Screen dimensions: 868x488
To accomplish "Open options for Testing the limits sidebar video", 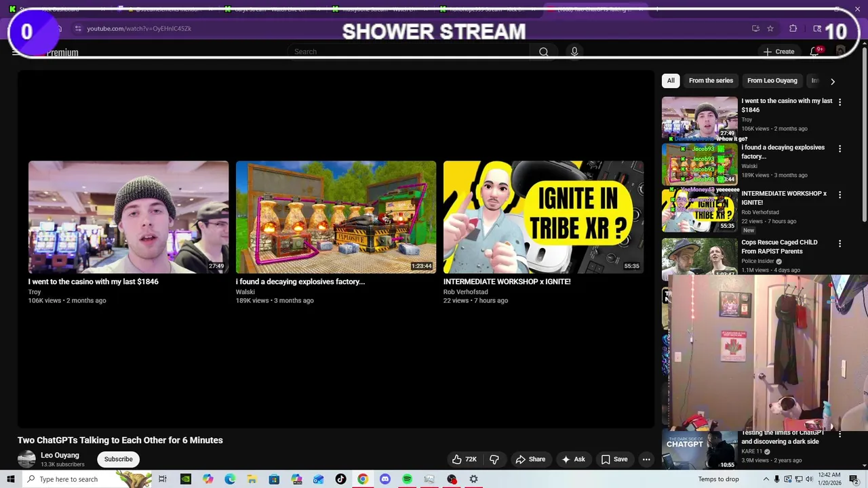I will 840,434.
